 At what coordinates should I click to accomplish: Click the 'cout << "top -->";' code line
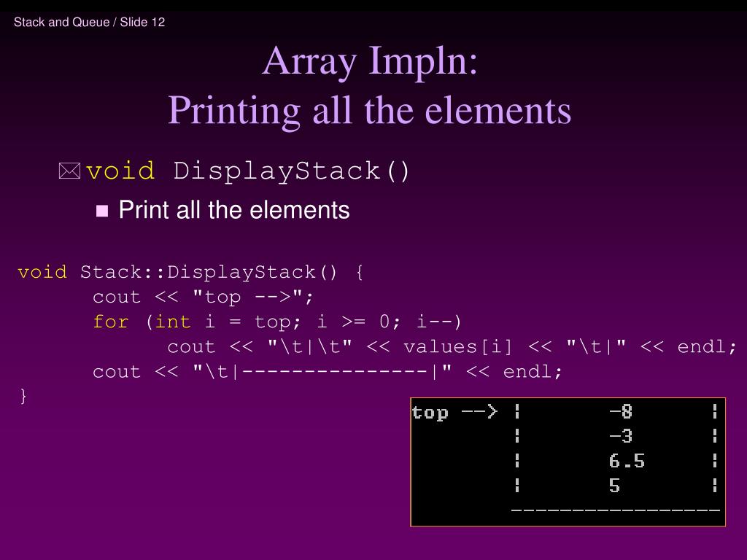203,297
